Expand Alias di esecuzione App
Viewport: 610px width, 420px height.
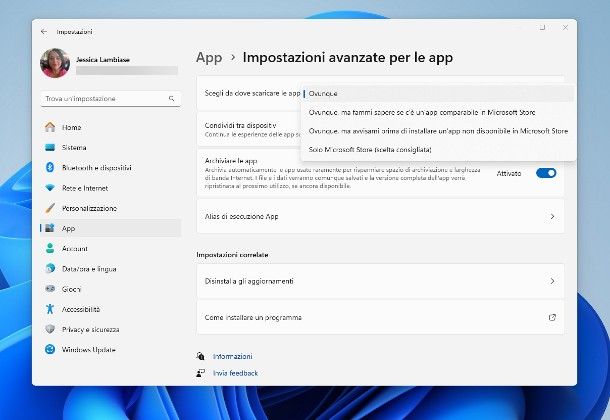click(x=380, y=216)
